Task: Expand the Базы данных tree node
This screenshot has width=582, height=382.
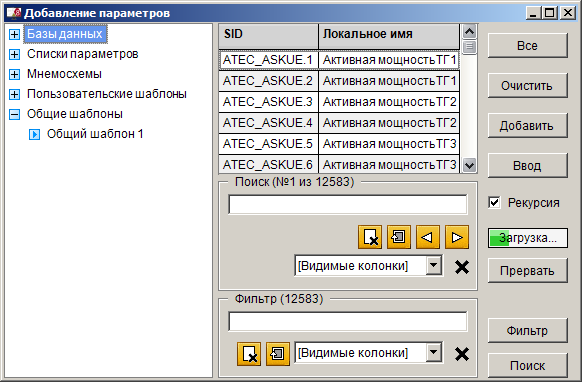Action: (14, 34)
